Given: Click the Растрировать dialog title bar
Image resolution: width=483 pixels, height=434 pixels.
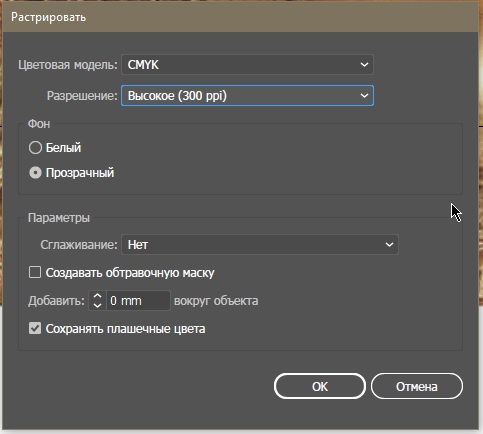Looking at the screenshot, I should click(x=240, y=17).
